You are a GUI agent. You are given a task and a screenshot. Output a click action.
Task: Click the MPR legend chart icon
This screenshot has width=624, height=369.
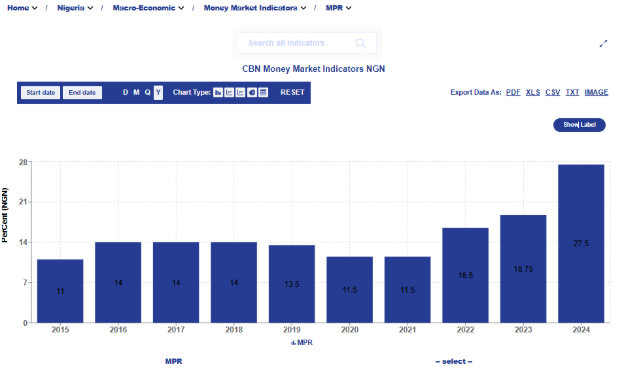pyautogui.click(x=293, y=343)
